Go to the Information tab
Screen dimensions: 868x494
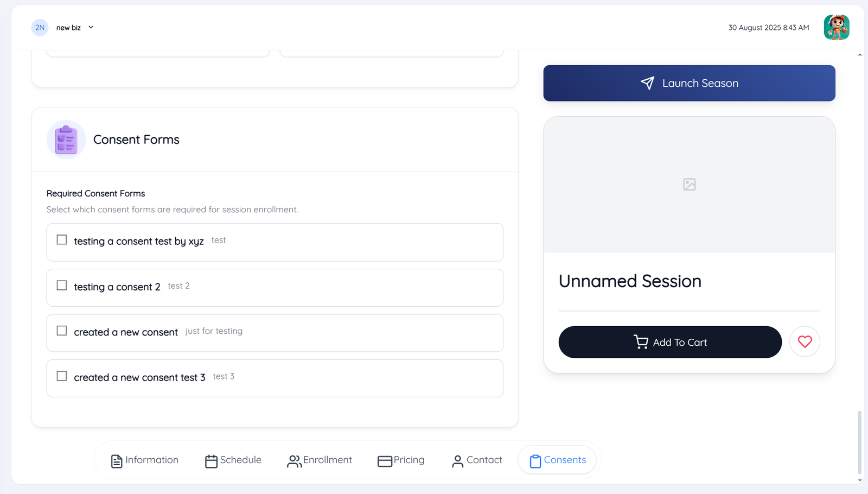[x=144, y=460]
